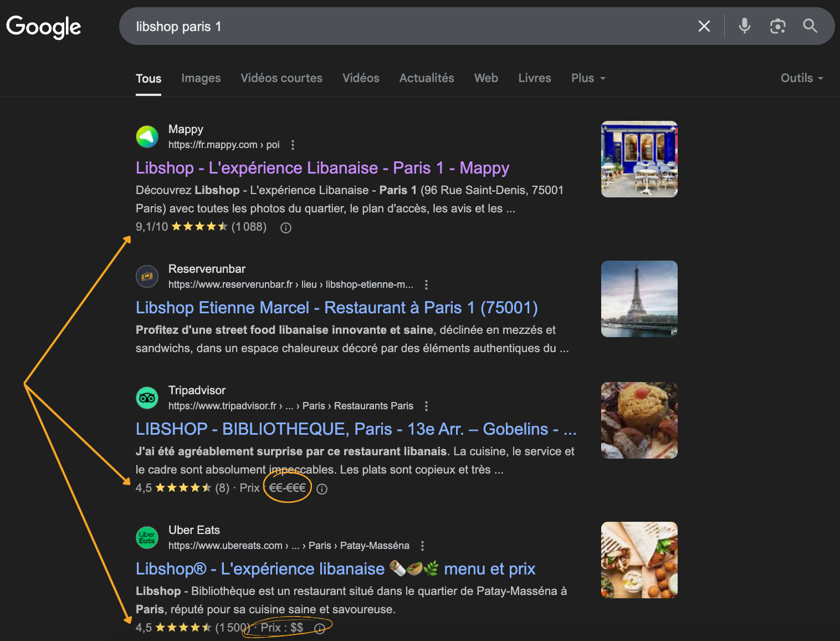Viewport: 840px width, 641px height.
Task: Click the Uber Eats favicon
Action: coord(147,537)
